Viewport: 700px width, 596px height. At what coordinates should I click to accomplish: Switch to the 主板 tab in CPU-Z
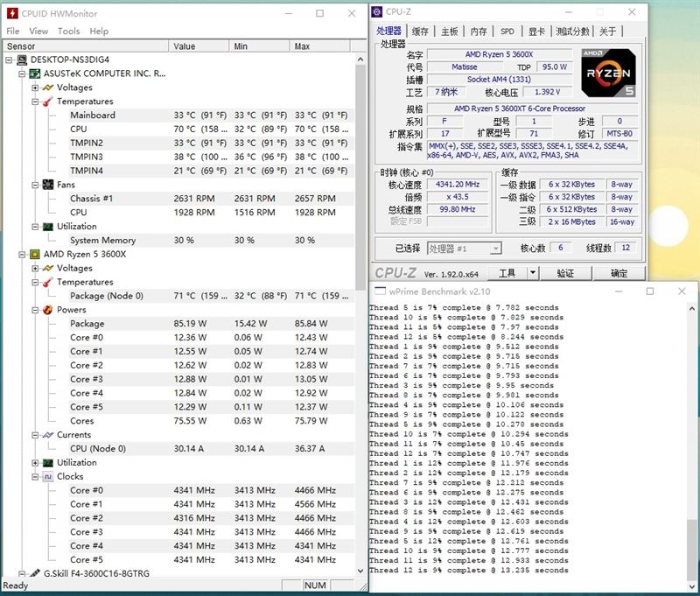click(450, 32)
